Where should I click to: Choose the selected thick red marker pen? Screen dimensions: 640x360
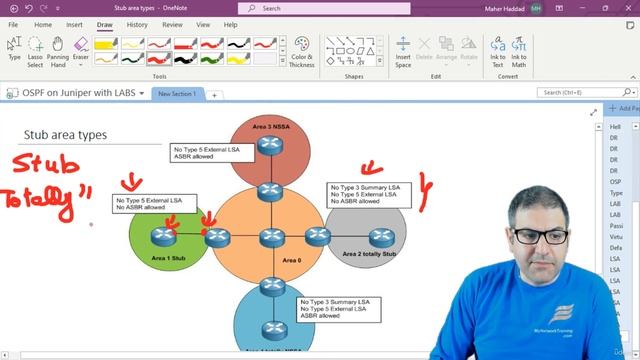[x=159, y=58]
